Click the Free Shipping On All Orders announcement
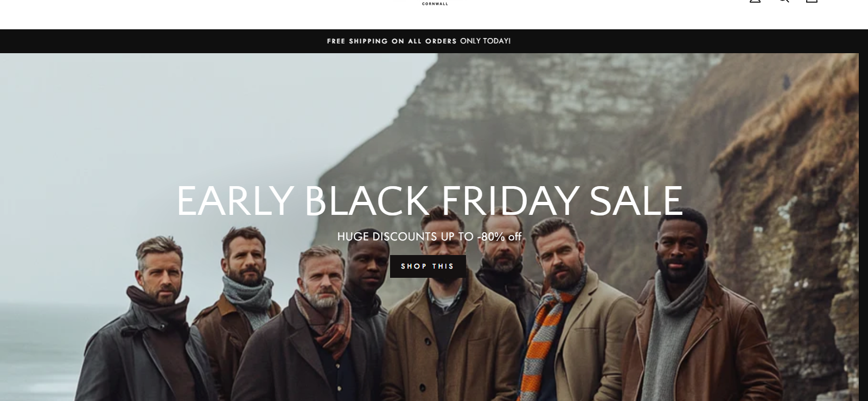This screenshot has height=401, width=868. coord(392,41)
